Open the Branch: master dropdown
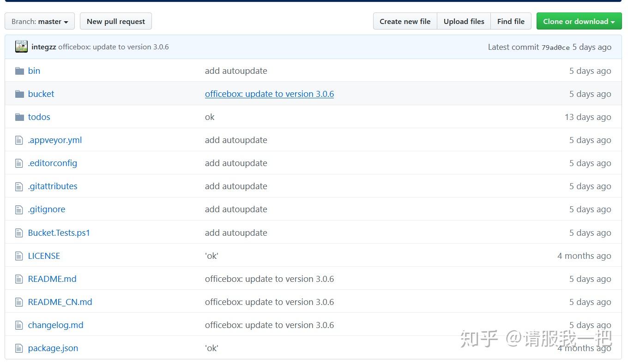The width and height of the screenshot is (628, 364). 39,21
